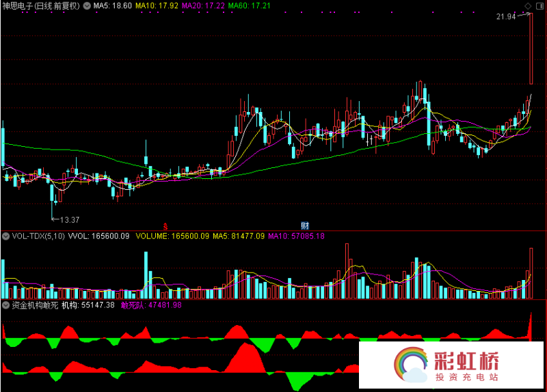The width and height of the screenshot is (547, 392).
Task: Click the yellow VOLUME: 165600.09 label
Action: tap(172, 236)
